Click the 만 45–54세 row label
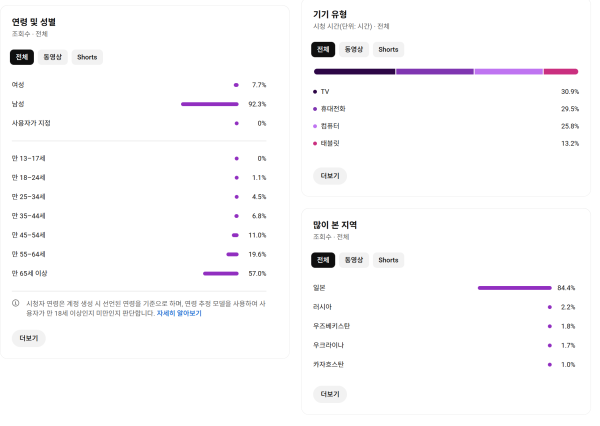This screenshot has height=426, width=600. click(x=28, y=235)
